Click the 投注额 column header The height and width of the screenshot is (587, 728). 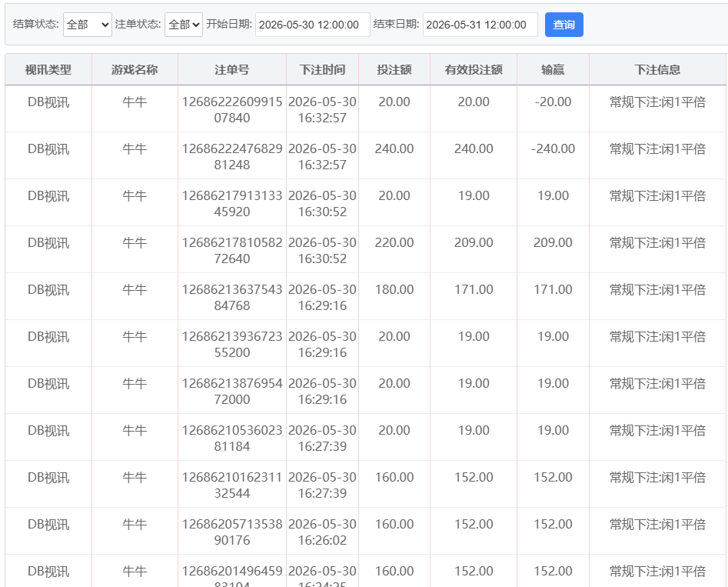click(394, 70)
